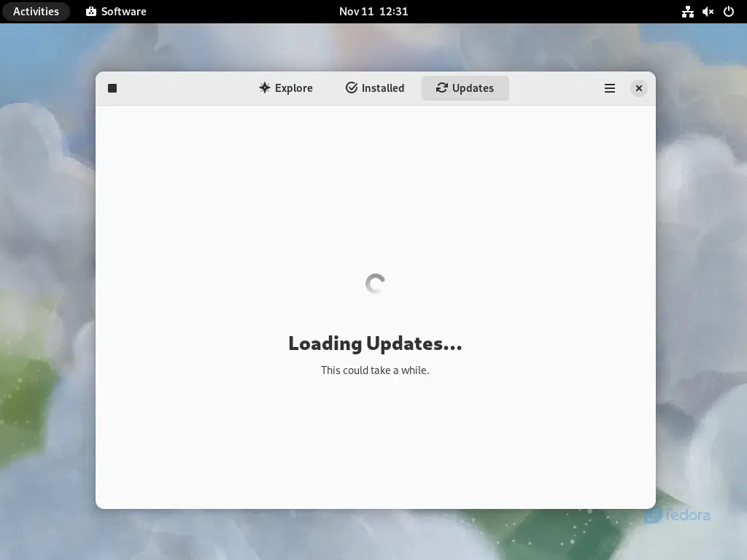Click "This could take a while." text
747x560 pixels.
click(x=375, y=370)
